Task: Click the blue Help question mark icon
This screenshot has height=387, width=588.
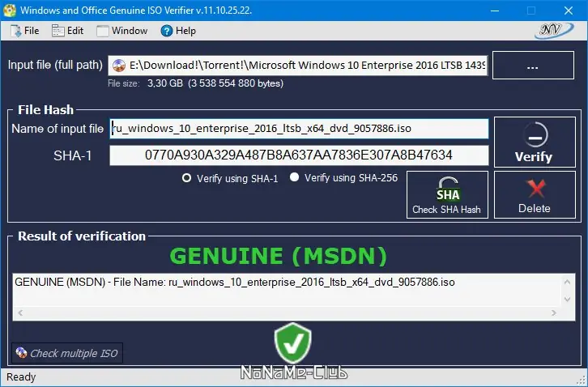Action: [x=167, y=31]
